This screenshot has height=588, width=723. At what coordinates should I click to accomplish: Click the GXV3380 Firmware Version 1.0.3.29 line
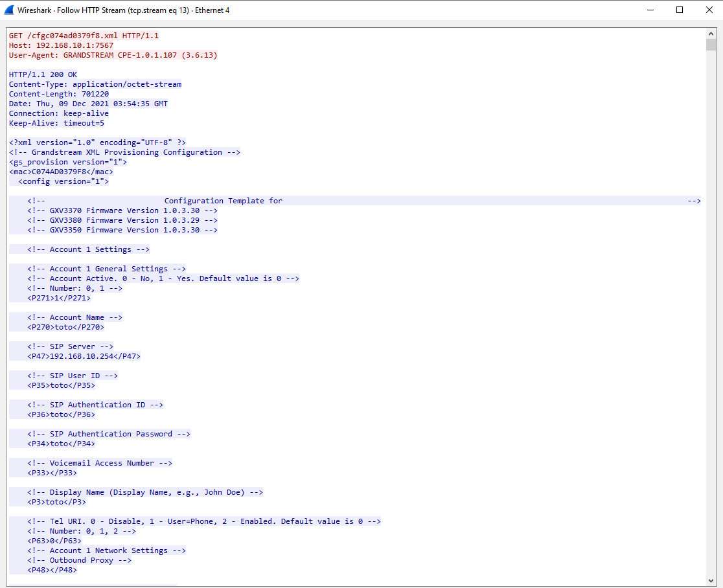(x=122, y=220)
